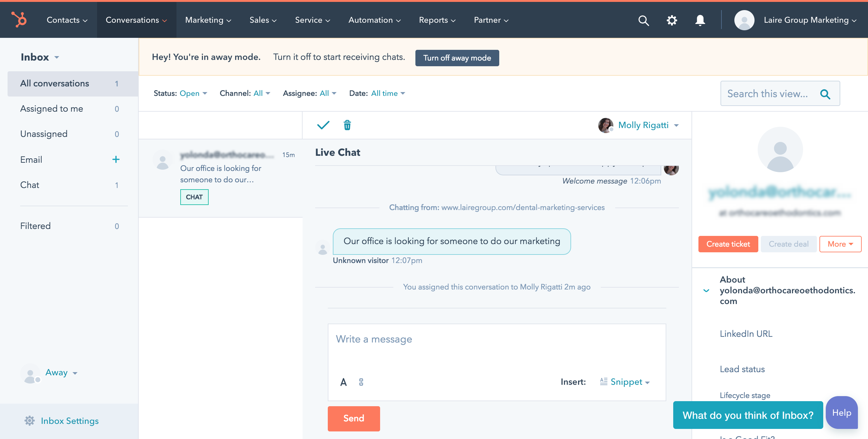Click the CHAT tag on the conversation

[194, 197]
